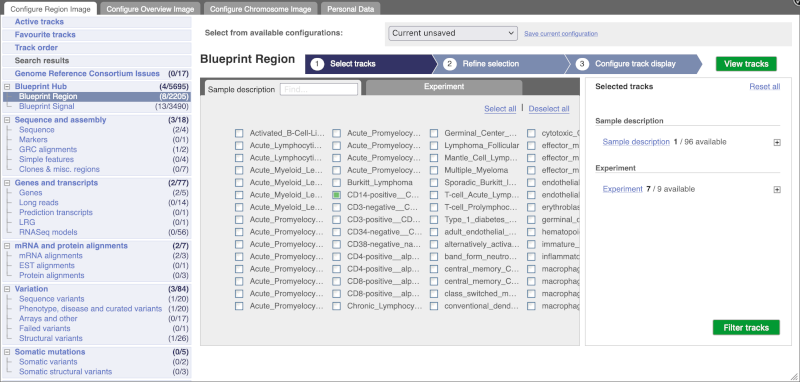The width and height of the screenshot is (800, 382).
Task: Open the Sequence subcategory under Sequence and assembly
Action: [37, 130]
